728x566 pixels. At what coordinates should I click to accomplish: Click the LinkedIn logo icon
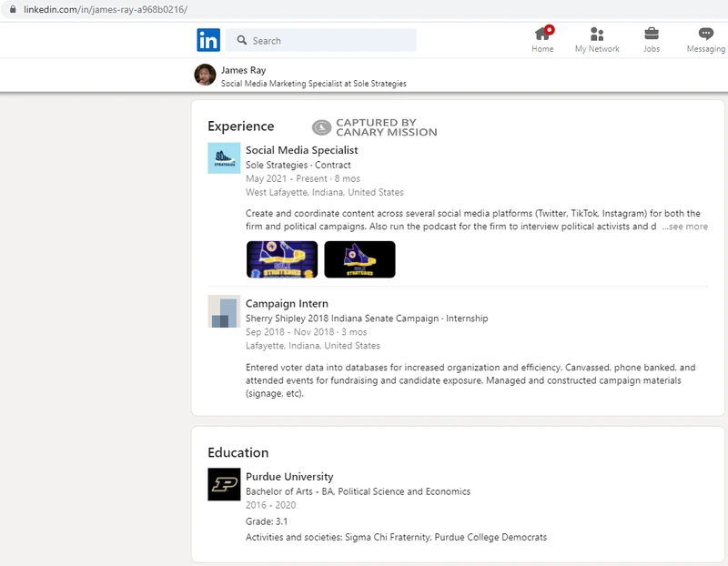click(x=208, y=40)
